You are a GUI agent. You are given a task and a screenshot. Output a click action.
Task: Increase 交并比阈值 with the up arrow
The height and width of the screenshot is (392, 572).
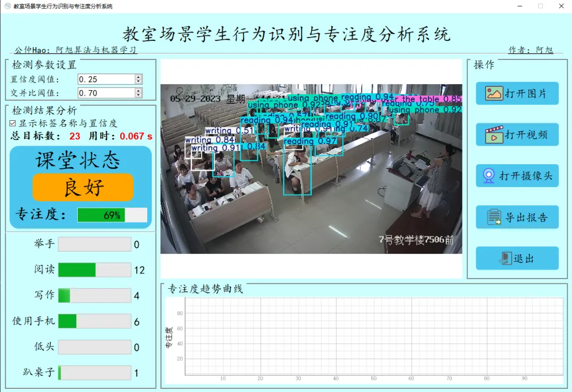[138, 91]
